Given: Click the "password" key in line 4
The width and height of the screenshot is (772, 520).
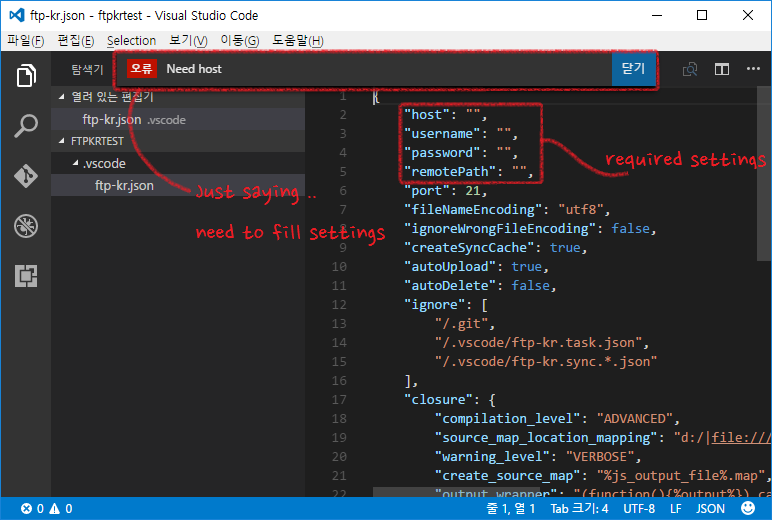Looking at the screenshot, I should [x=442, y=153].
